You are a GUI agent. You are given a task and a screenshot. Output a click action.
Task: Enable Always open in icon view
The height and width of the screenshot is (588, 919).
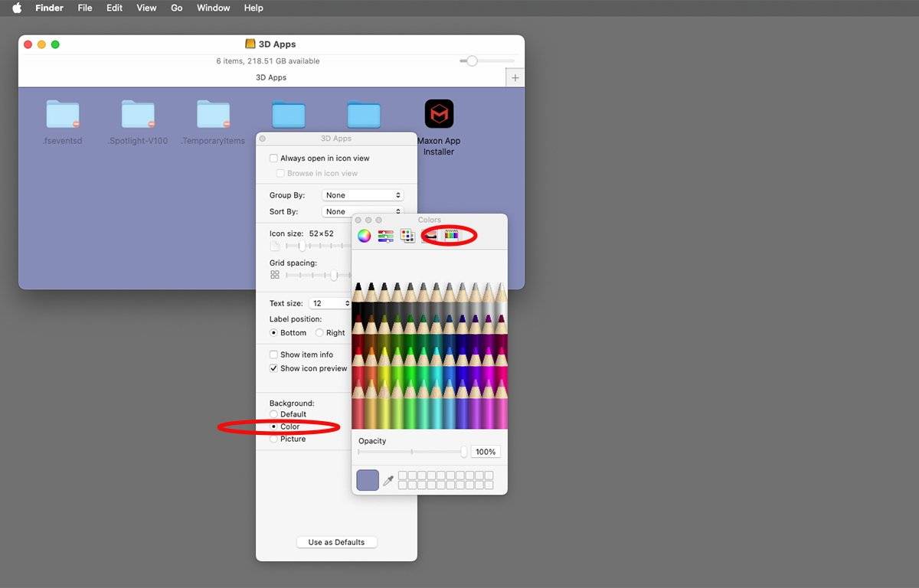pyautogui.click(x=274, y=158)
